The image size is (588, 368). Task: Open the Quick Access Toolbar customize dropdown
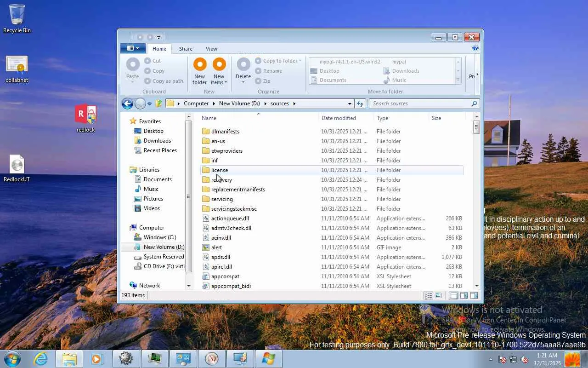pos(158,37)
